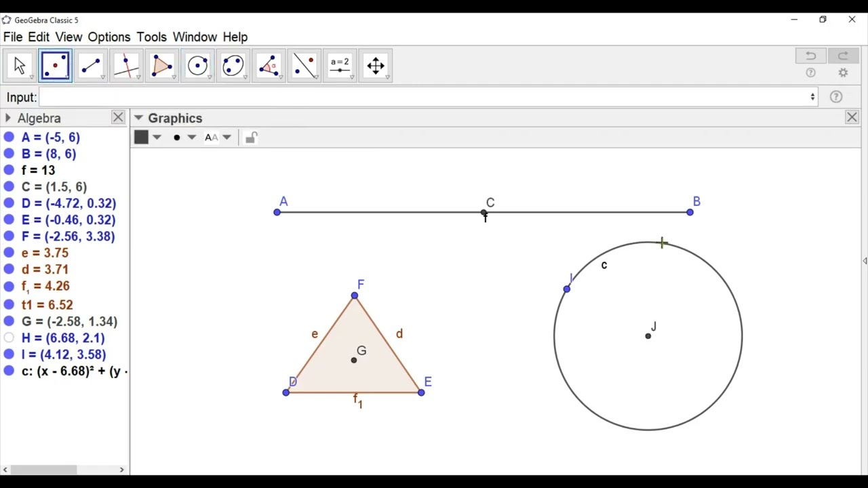Toggle visibility of point C
Viewport: 868px width, 488px height.
coord(9,186)
